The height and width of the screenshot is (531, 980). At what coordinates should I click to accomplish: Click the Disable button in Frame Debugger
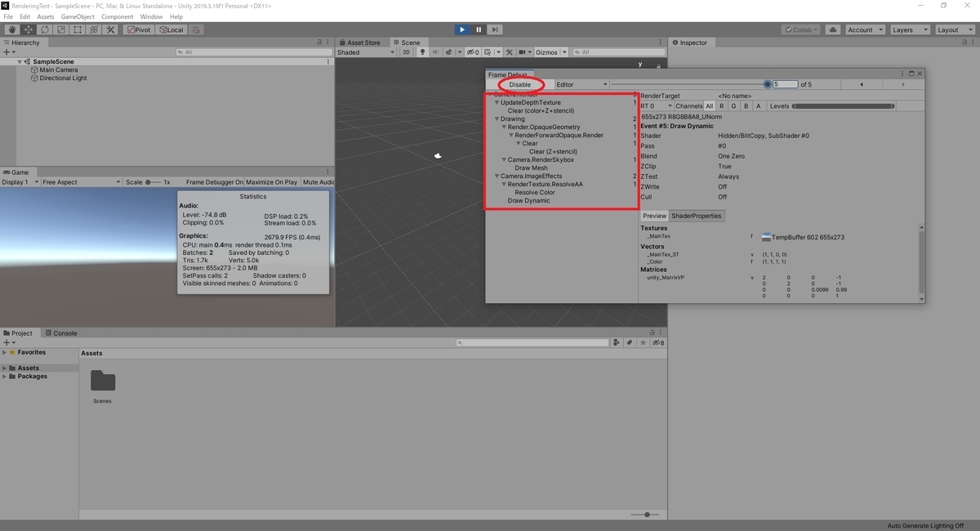tap(519, 84)
